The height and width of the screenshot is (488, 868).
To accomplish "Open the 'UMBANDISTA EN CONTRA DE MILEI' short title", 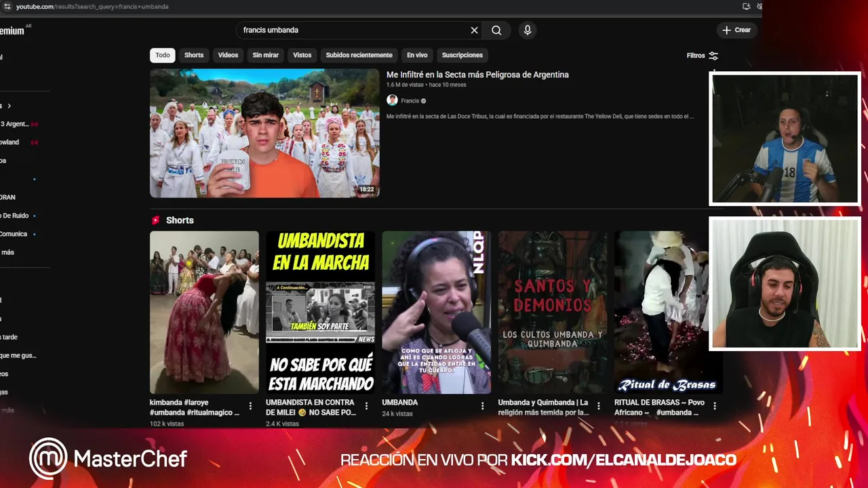I will coord(311,407).
